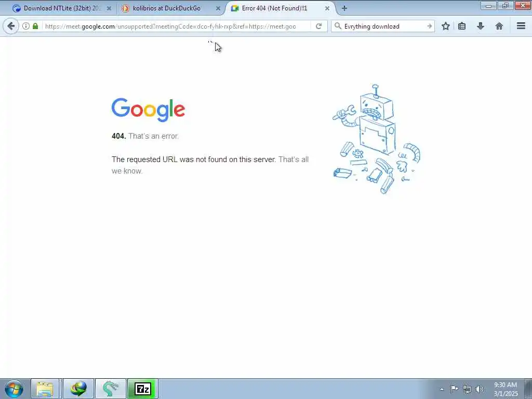Restore down the browser window
Image resolution: width=532 pixels, height=399 pixels.
tap(505, 5)
